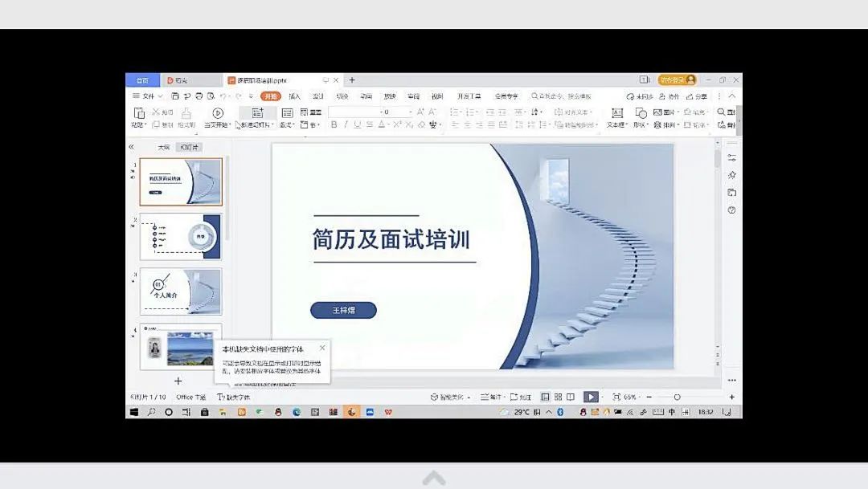Open the File (文件) menu dropdown

coord(147,96)
